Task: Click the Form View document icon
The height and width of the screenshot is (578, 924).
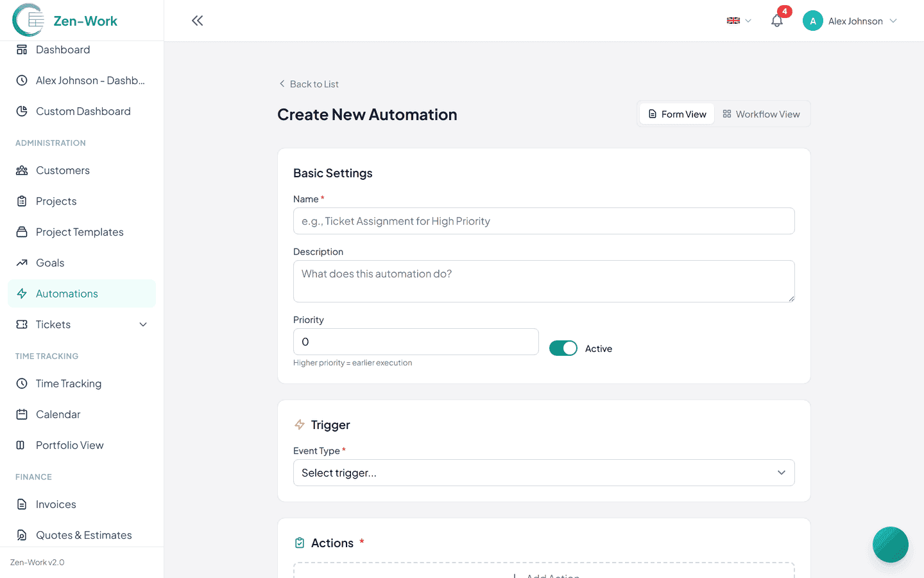Action: tap(653, 114)
